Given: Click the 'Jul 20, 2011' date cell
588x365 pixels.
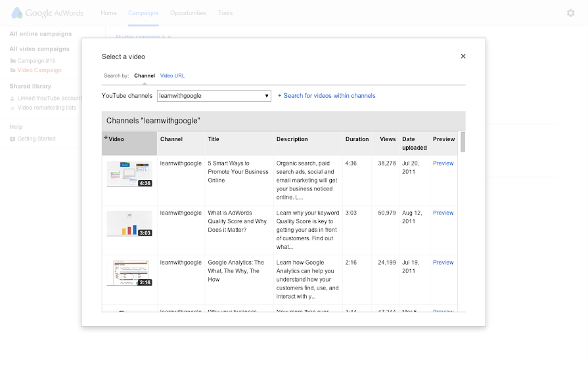Looking at the screenshot, I should (x=411, y=167).
